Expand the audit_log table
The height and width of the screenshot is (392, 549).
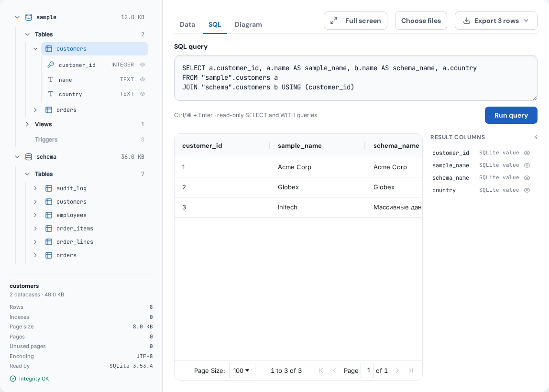tap(35, 188)
